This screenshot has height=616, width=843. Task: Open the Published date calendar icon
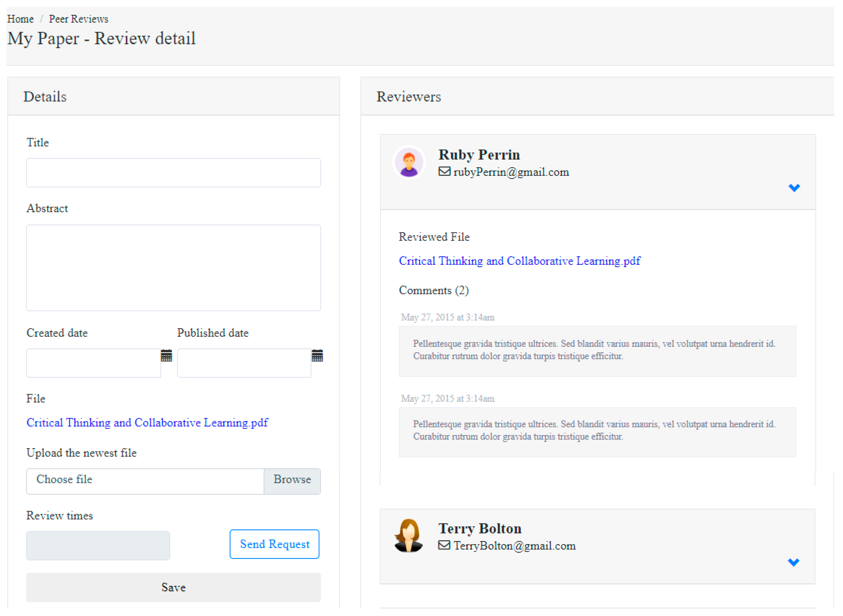[317, 356]
